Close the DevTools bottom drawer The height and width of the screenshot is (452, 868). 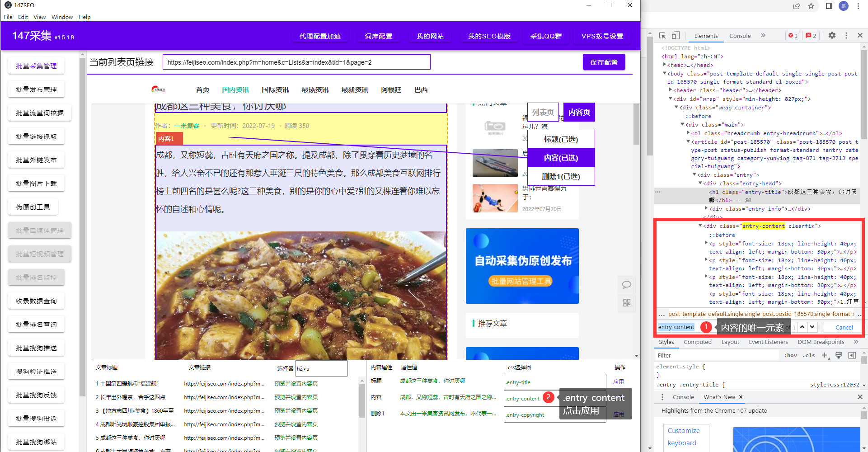(860, 397)
